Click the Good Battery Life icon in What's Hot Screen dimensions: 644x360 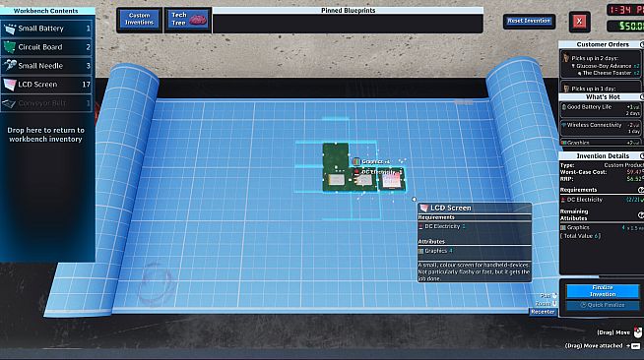click(564, 107)
